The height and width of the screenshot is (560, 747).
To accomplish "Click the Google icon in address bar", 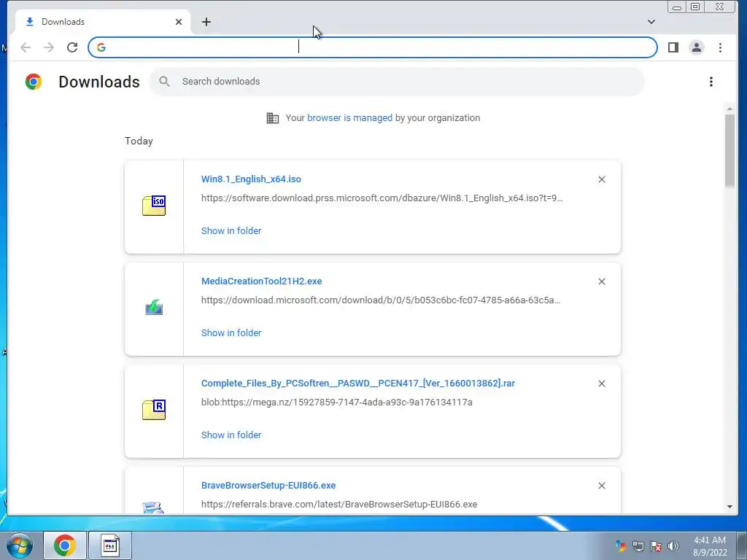I will pyautogui.click(x=101, y=47).
